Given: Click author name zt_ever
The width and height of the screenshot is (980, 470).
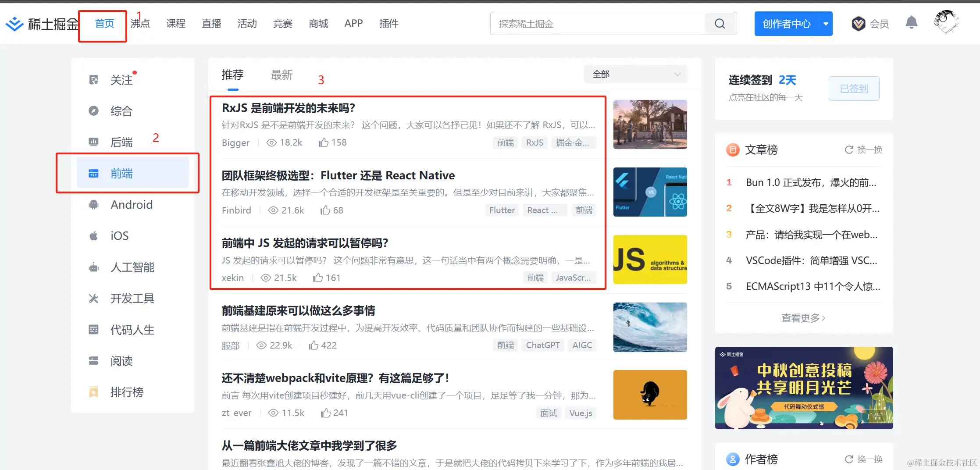Looking at the screenshot, I should point(236,413).
